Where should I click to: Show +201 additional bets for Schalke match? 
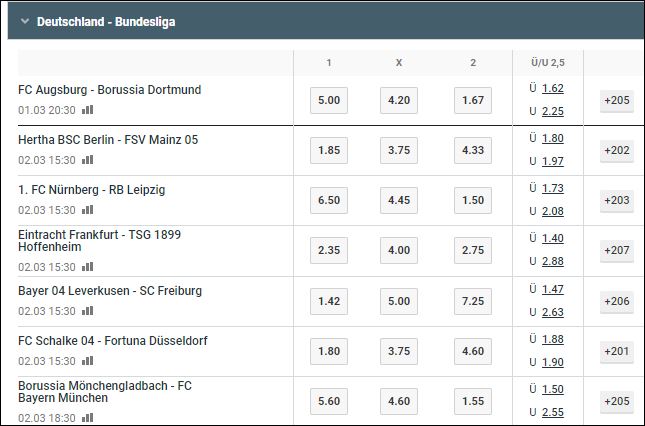[x=617, y=352]
